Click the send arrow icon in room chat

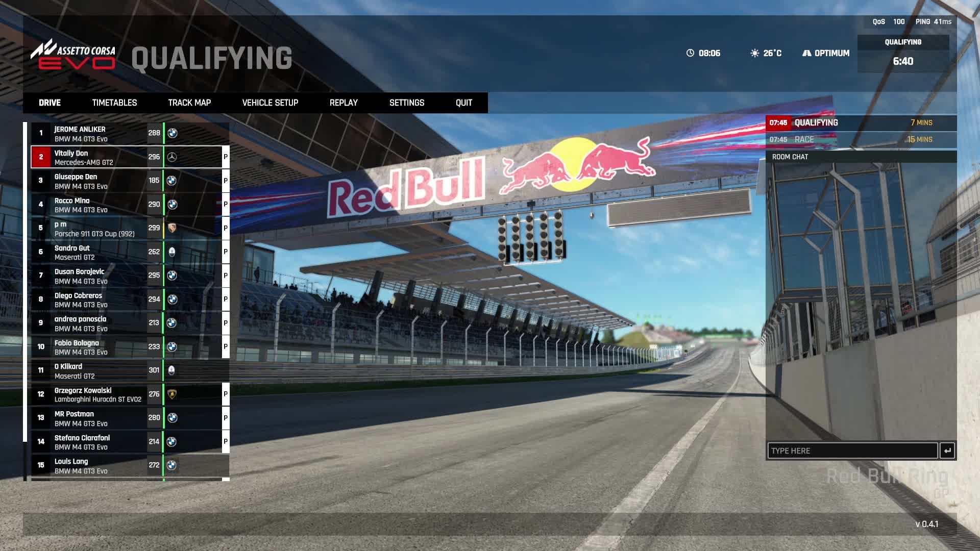[x=947, y=450]
